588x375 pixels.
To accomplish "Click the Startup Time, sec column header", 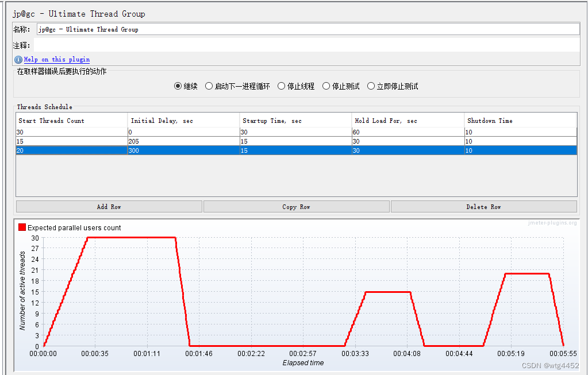I will coord(296,121).
